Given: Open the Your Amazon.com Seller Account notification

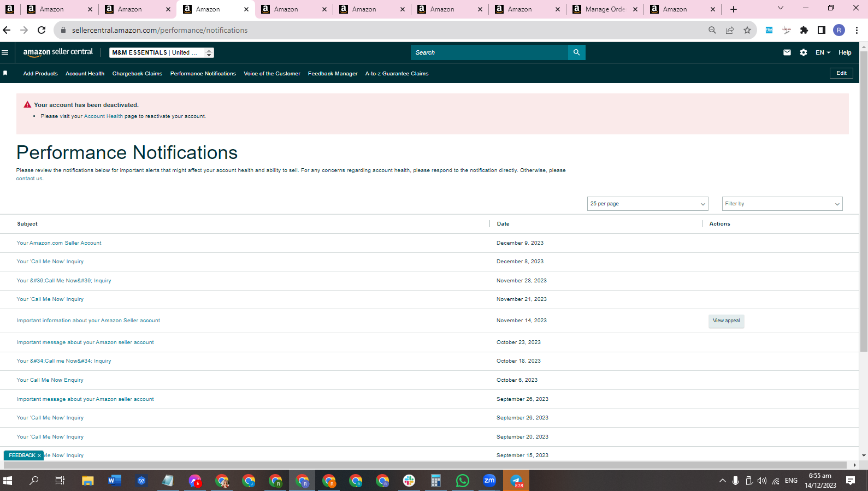Looking at the screenshot, I should pyautogui.click(x=59, y=243).
